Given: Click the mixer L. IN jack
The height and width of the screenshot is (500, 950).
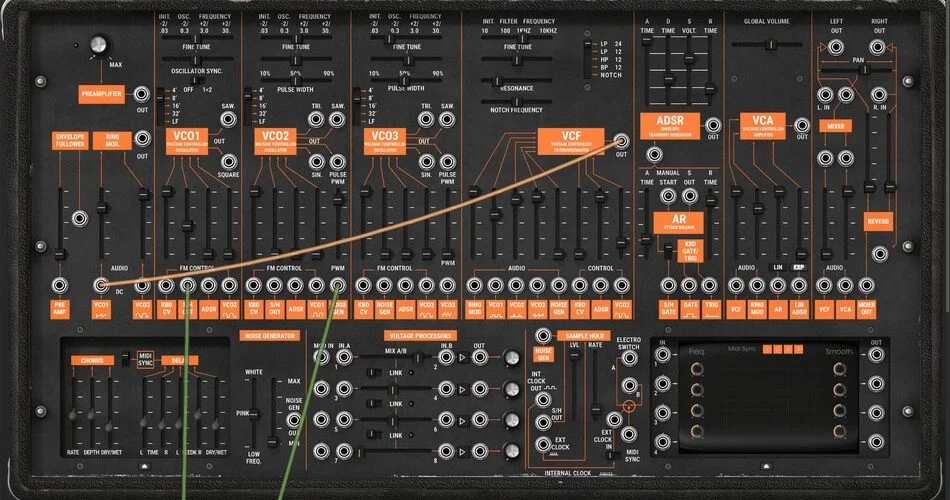Looking at the screenshot, I should [825, 95].
